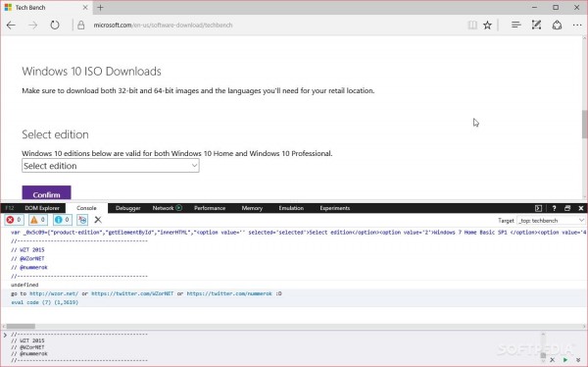Toggle clear console on navigate icon
The image size is (588, 367).
click(82, 220)
